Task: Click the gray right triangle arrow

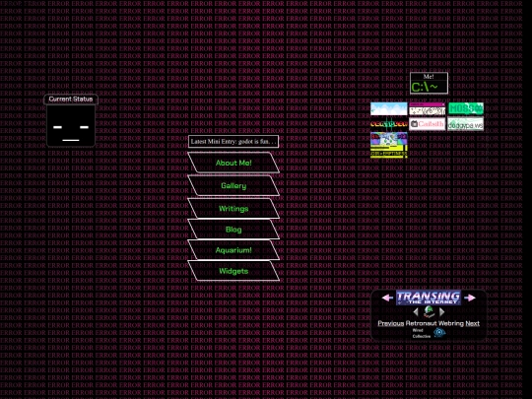Action: point(441,311)
